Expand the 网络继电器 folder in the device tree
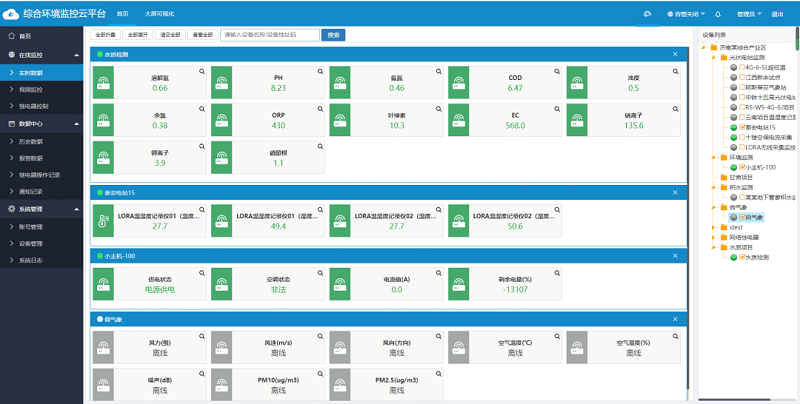This screenshot has height=404, width=800. click(715, 237)
